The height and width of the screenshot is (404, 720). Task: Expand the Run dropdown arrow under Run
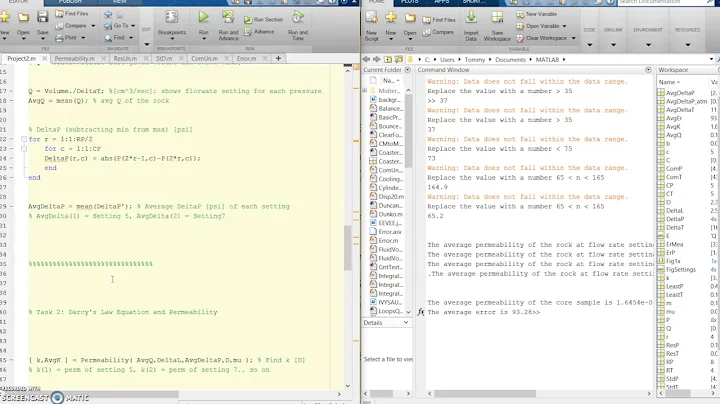click(204, 39)
